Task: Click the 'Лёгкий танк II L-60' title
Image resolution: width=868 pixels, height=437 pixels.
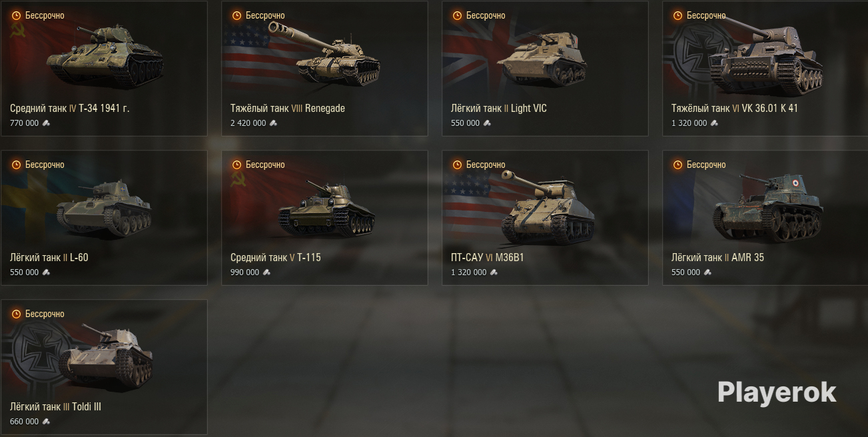Action: click(x=49, y=257)
